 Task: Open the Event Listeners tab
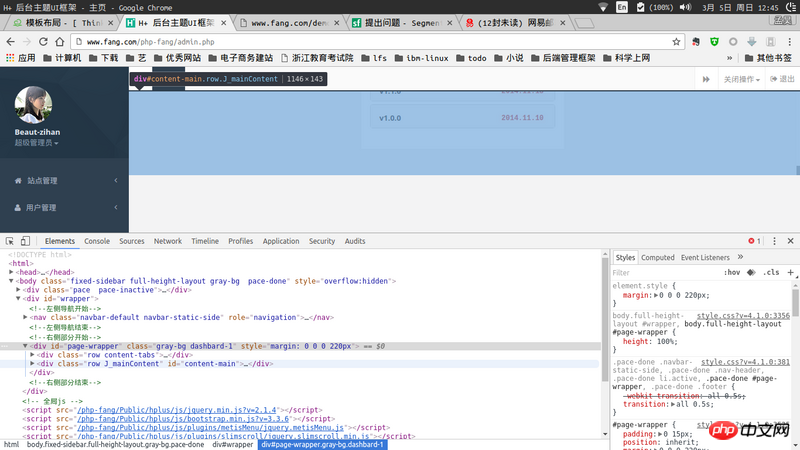[x=705, y=258]
